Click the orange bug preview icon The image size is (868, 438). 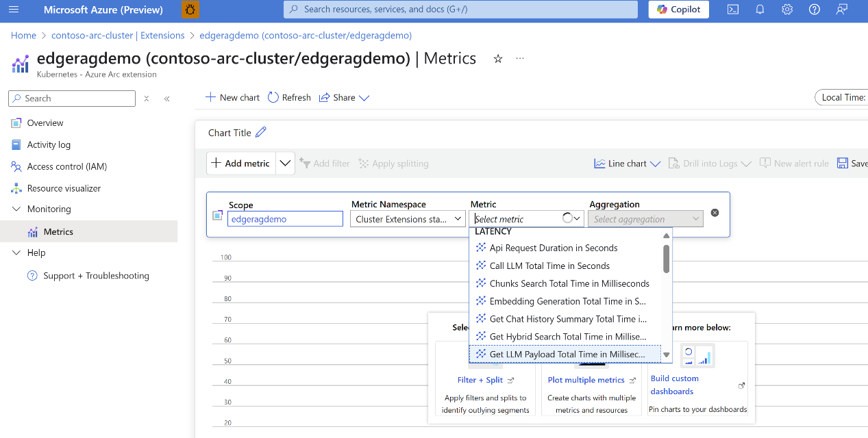[191, 10]
